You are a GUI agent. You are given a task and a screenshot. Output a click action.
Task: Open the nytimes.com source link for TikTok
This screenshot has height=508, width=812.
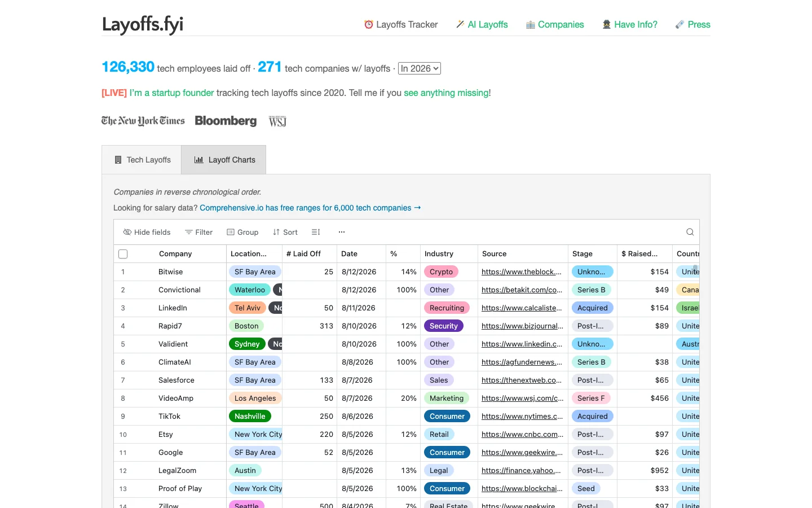522,416
